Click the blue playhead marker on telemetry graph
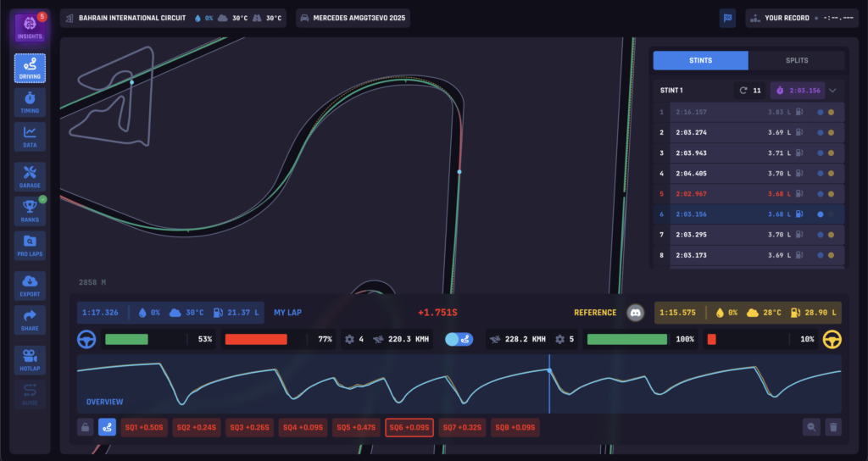Viewport: 868px width, 461px height. 549,370
